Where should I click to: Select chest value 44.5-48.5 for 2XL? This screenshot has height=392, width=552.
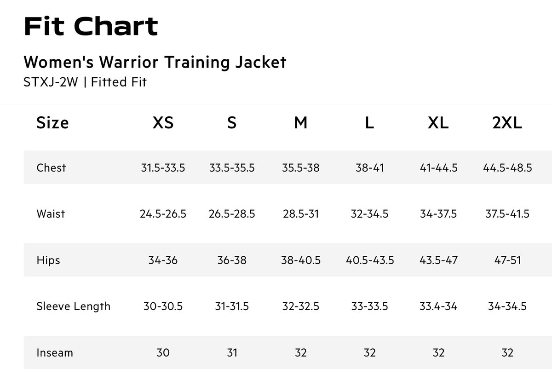[507, 167]
